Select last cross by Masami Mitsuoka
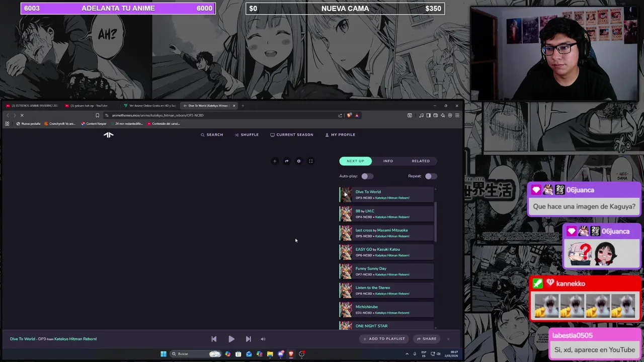Image resolution: width=644 pixels, height=362 pixels. click(386, 233)
